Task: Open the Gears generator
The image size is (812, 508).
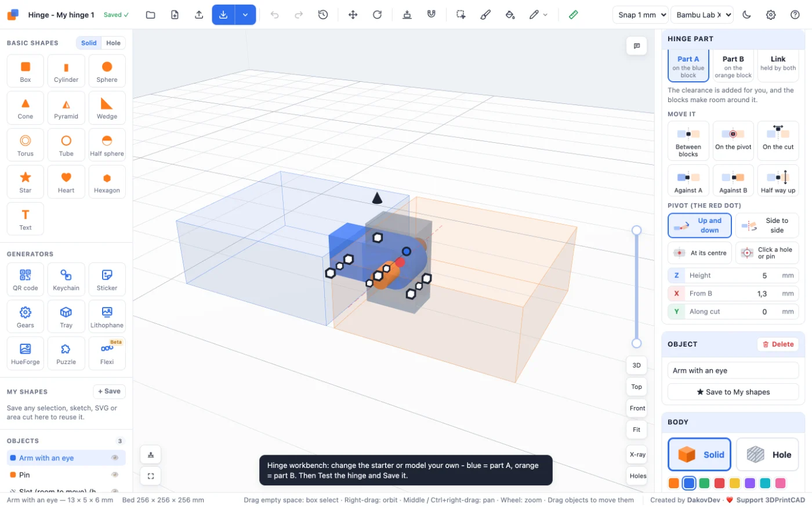Action: point(26,316)
